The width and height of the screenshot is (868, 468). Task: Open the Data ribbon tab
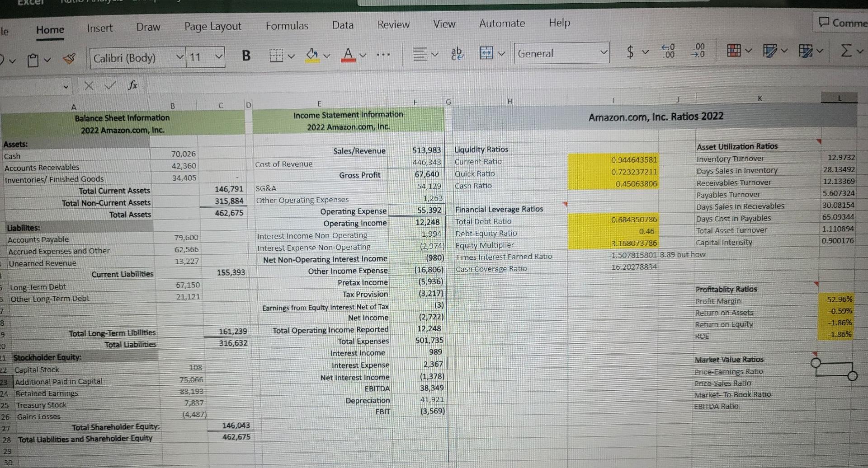pos(342,25)
